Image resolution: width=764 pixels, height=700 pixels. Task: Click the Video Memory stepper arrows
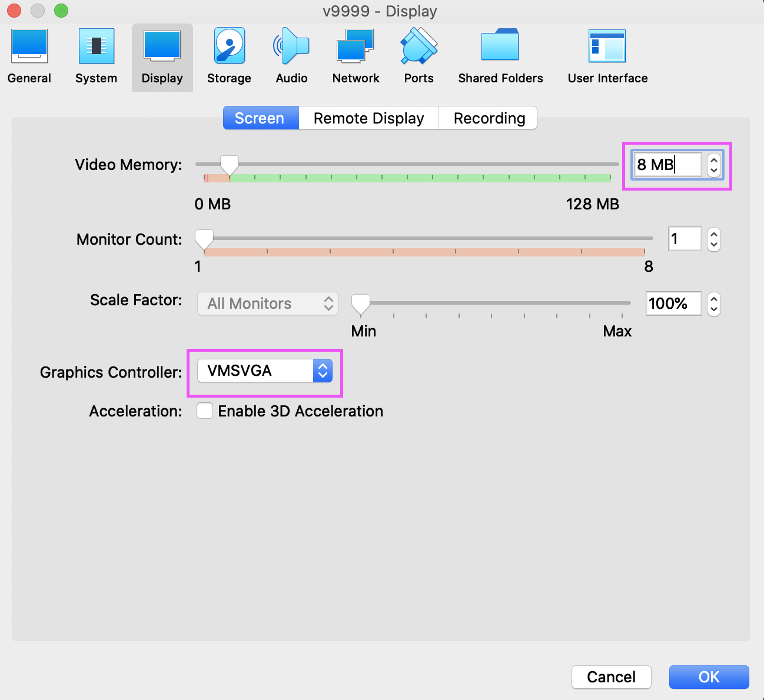click(x=714, y=165)
